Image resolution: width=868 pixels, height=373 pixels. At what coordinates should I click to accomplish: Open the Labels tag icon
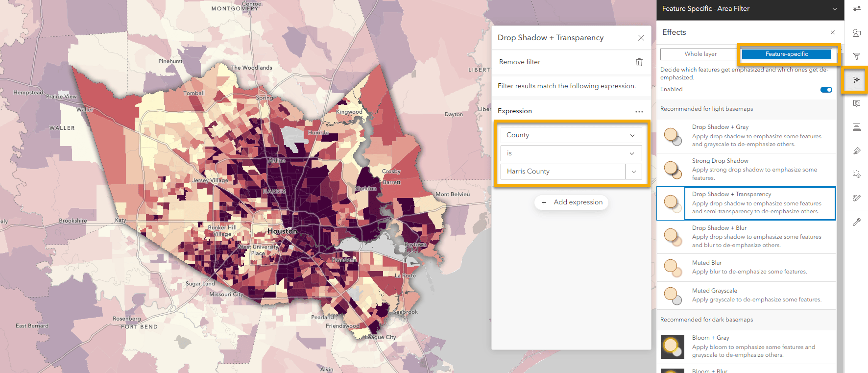coord(857,150)
